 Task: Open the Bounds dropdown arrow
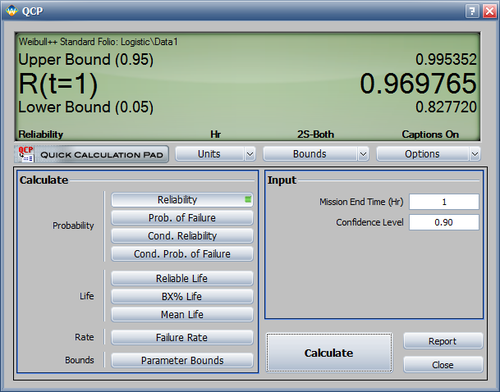(x=363, y=154)
